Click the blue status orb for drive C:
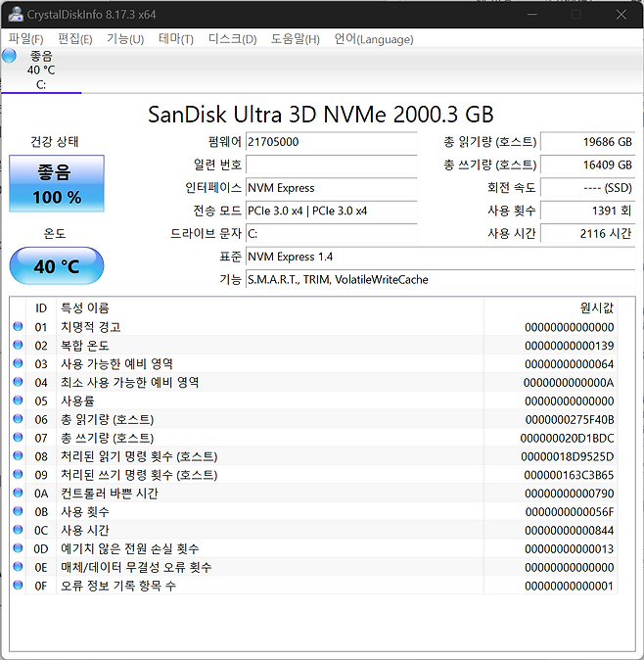 (10, 57)
